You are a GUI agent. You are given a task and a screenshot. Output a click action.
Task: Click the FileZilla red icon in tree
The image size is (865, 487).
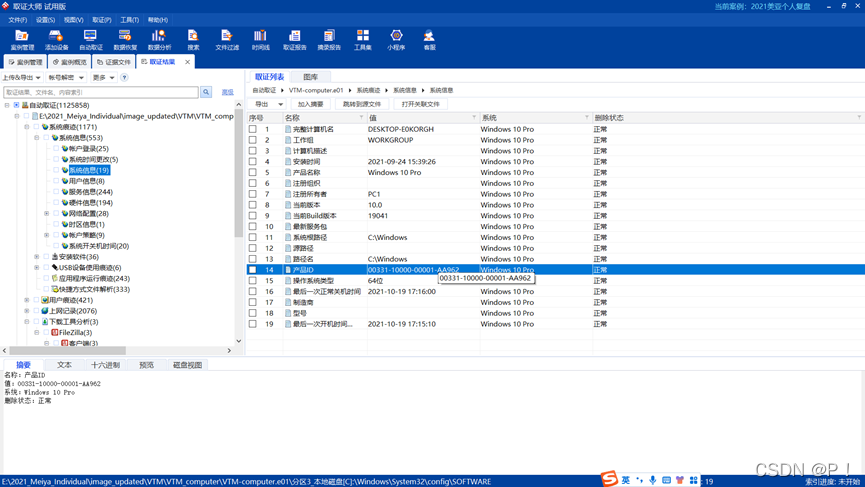tap(55, 333)
